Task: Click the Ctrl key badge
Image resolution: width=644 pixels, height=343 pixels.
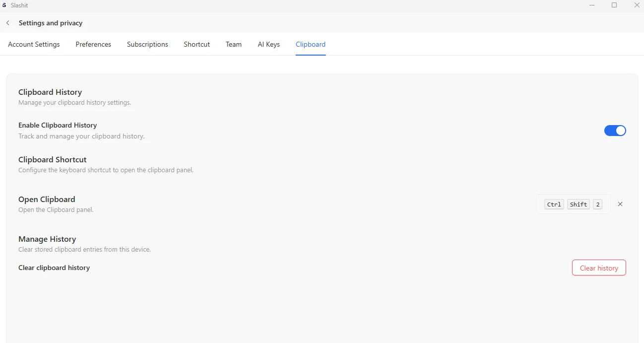Action: pyautogui.click(x=554, y=205)
